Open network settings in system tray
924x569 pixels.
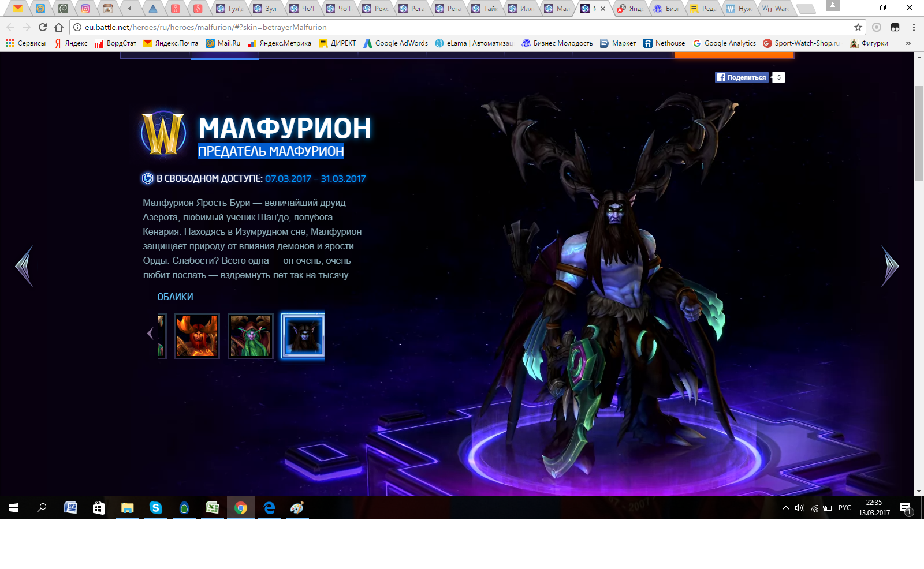click(x=814, y=508)
